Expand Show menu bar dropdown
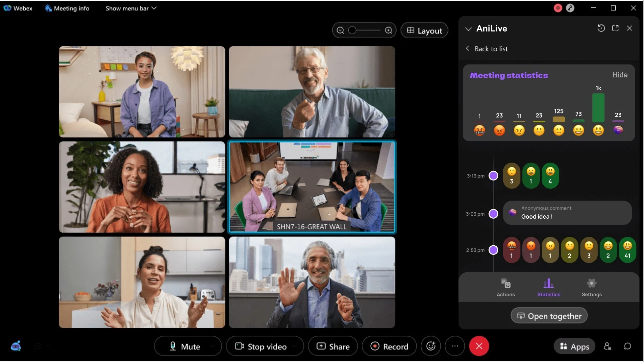Image resolution: width=644 pixels, height=362 pixels. click(131, 8)
